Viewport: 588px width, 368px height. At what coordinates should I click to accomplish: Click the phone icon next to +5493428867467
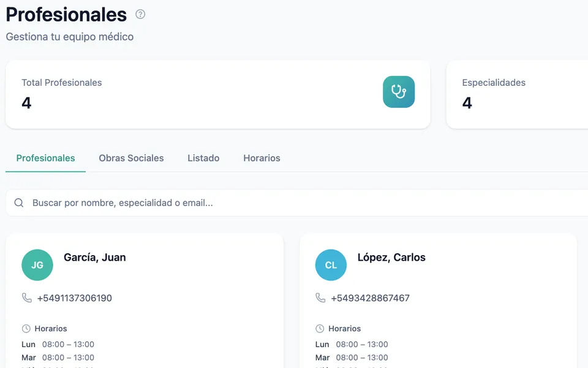coord(320,298)
